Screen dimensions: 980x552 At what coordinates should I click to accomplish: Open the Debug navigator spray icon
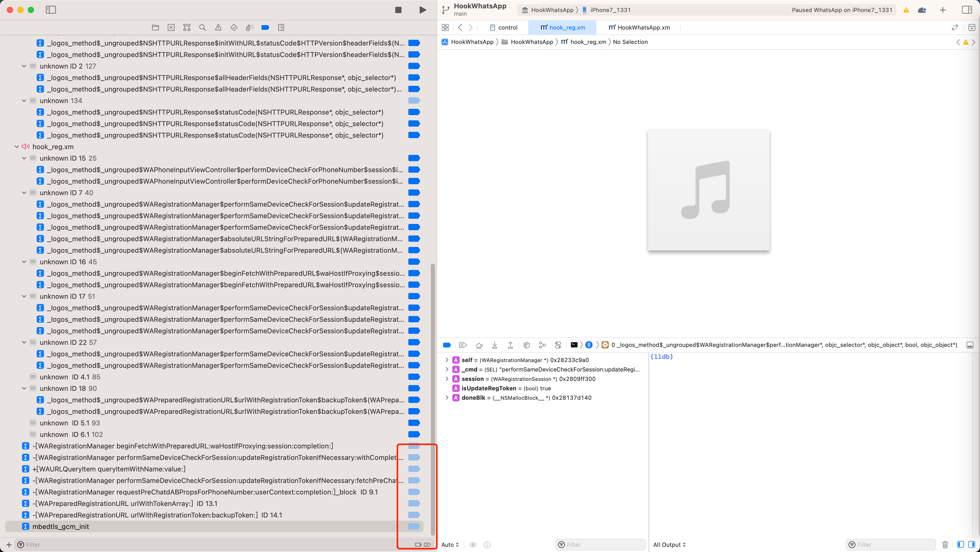249,27
